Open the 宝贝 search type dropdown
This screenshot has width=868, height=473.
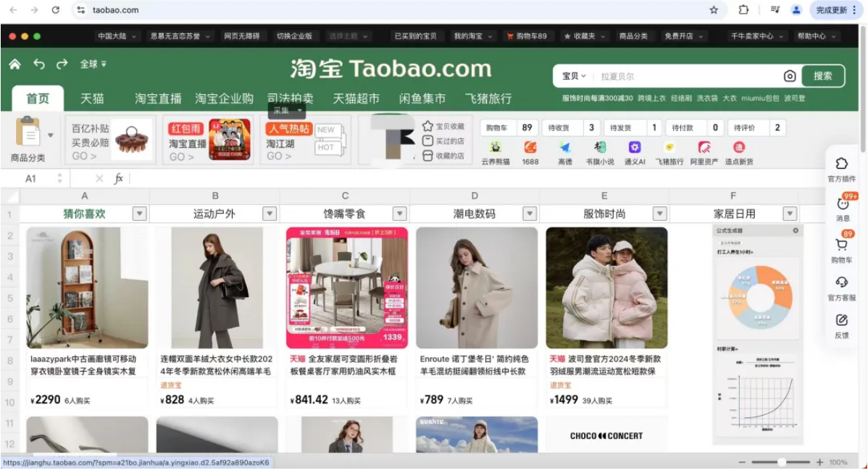pyautogui.click(x=574, y=76)
